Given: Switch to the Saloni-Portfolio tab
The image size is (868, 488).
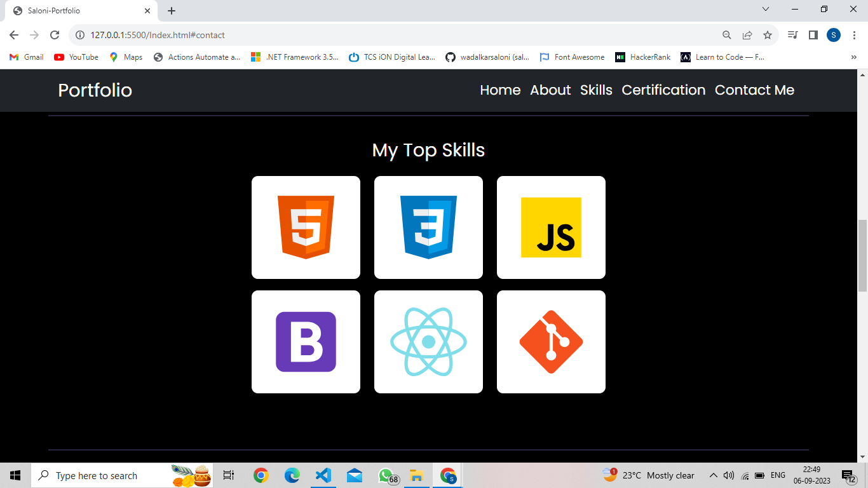Looking at the screenshot, I should pos(76,10).
